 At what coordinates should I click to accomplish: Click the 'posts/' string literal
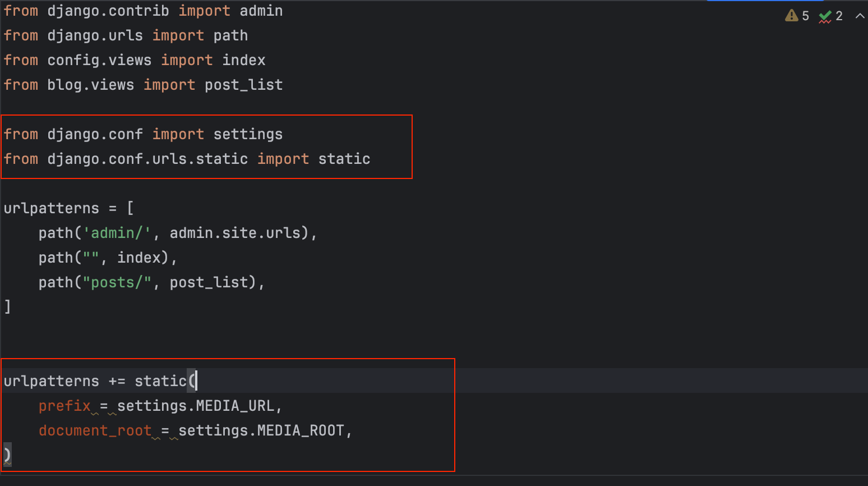(117, 282)
